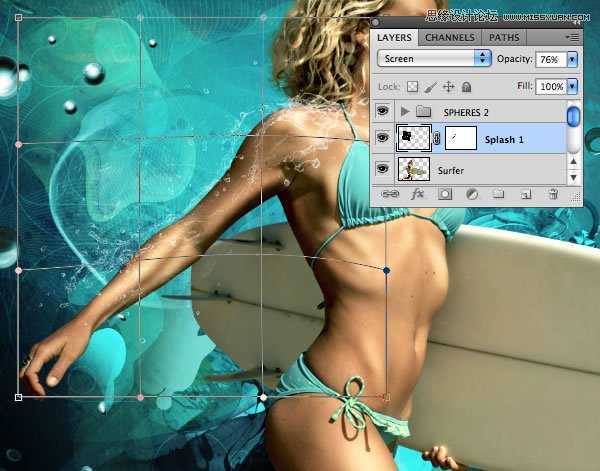Click the layers scroll up arrow

click(x=573, y=161)
